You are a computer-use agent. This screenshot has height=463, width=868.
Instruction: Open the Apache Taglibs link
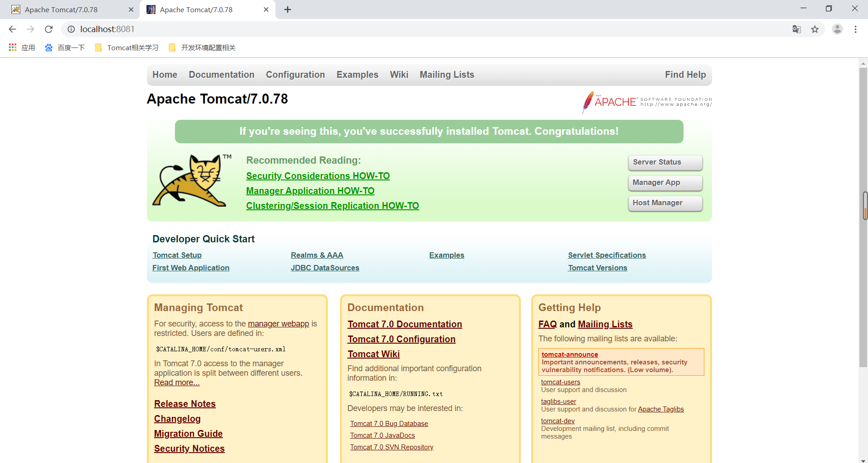661,409
